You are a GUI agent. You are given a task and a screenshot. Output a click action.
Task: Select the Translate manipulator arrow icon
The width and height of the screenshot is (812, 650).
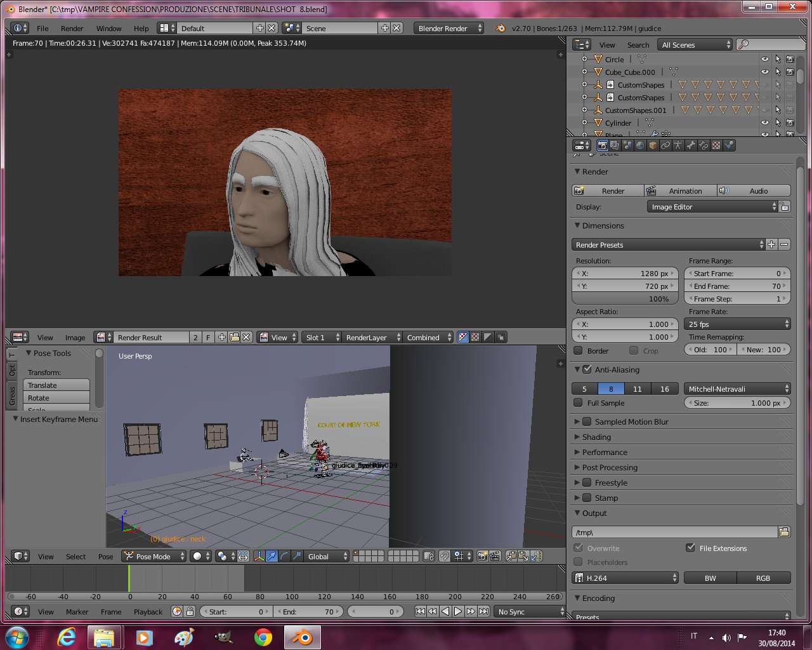[x=272, y=556]
